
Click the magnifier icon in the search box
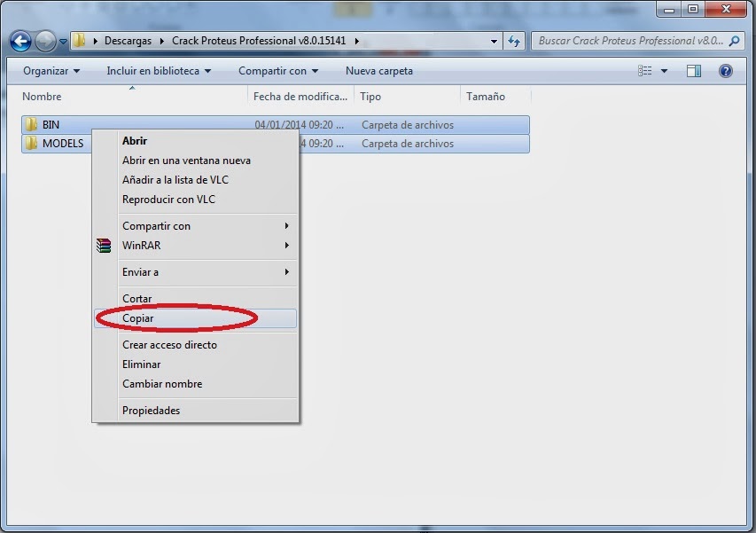(735, 41)
